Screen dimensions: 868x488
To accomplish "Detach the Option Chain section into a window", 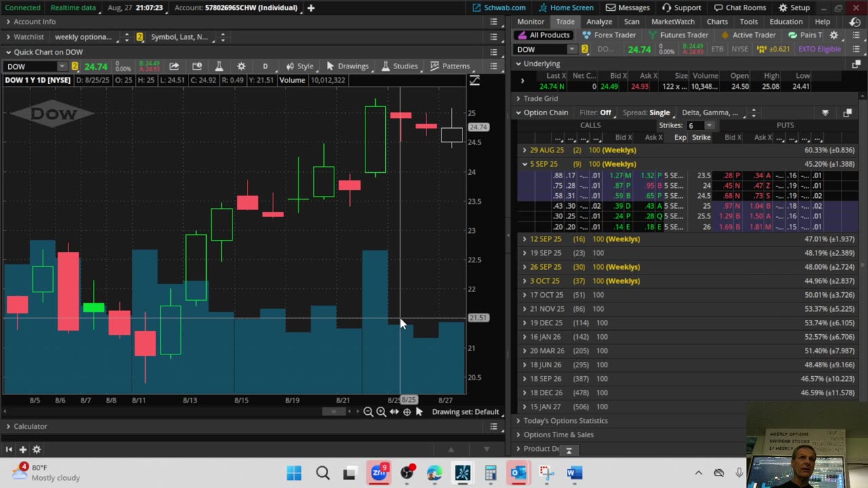I will 847,113.
